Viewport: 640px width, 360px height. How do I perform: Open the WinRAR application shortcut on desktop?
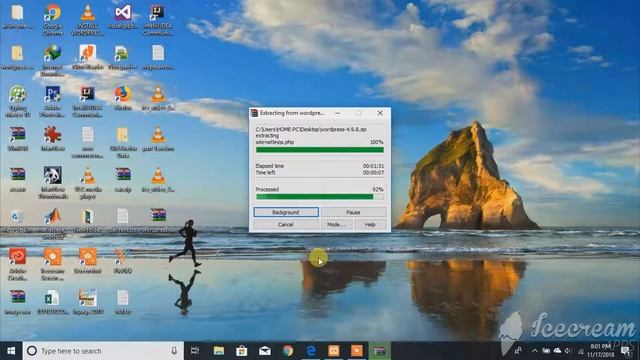click(x=18, y=139)
